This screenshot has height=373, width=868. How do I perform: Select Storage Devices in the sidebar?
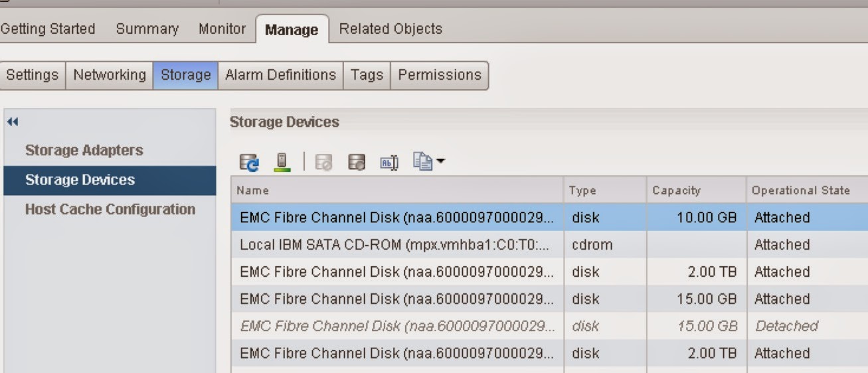point(110,180)
